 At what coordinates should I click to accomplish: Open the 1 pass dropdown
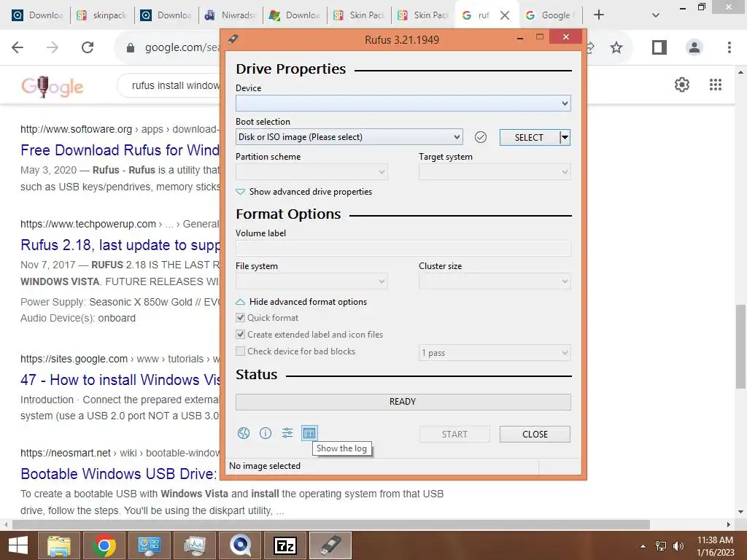click(x=495, y=353)
